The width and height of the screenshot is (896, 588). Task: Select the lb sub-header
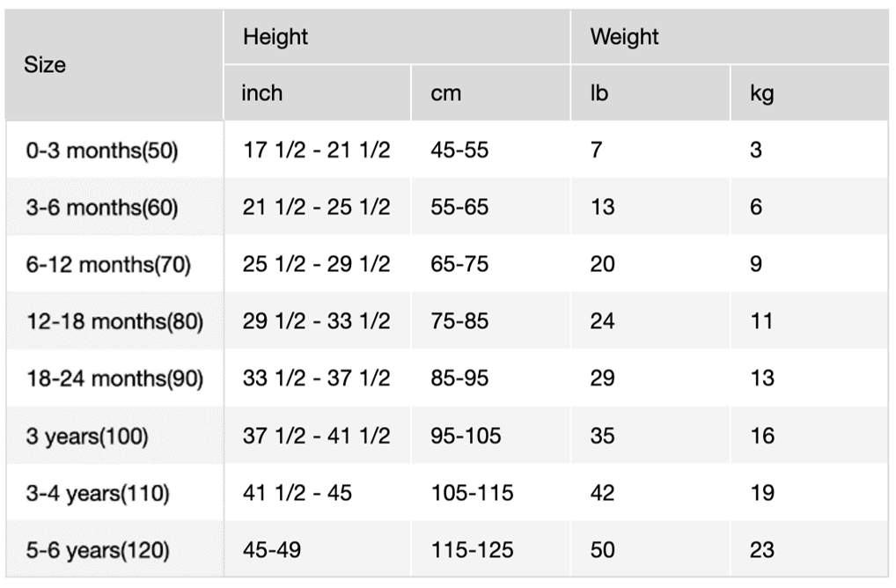pyautogui.click(x=599, y=92)
